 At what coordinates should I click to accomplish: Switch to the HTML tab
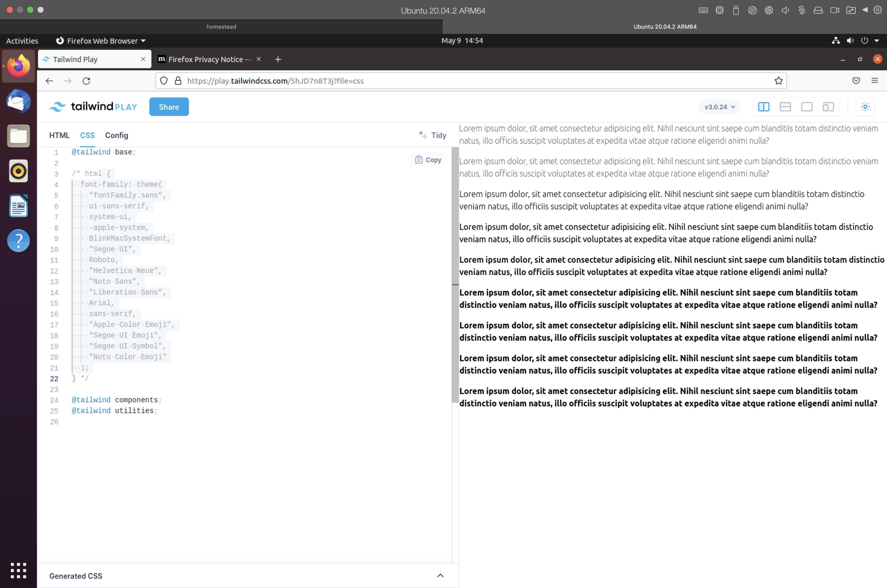[59, 135]
